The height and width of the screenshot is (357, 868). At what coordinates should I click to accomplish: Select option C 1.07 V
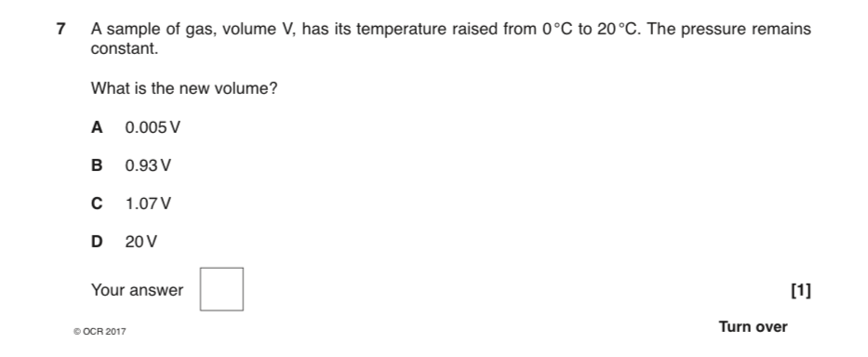point(131,204)
